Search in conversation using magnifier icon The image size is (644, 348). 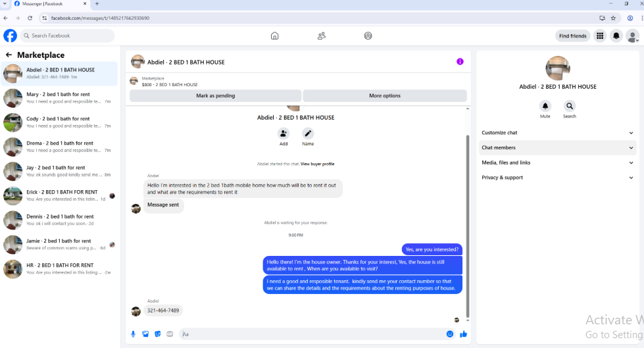(569, 106)
